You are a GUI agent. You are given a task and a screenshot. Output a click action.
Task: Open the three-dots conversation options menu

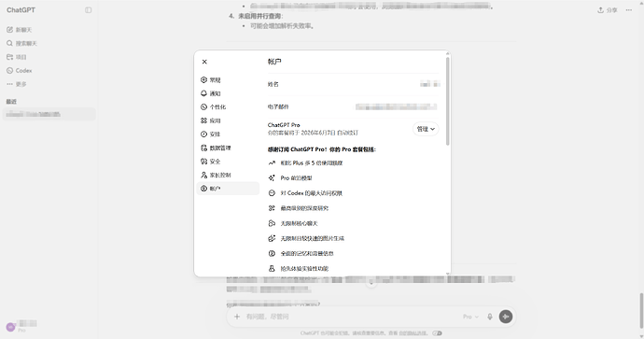click(629, 10)
